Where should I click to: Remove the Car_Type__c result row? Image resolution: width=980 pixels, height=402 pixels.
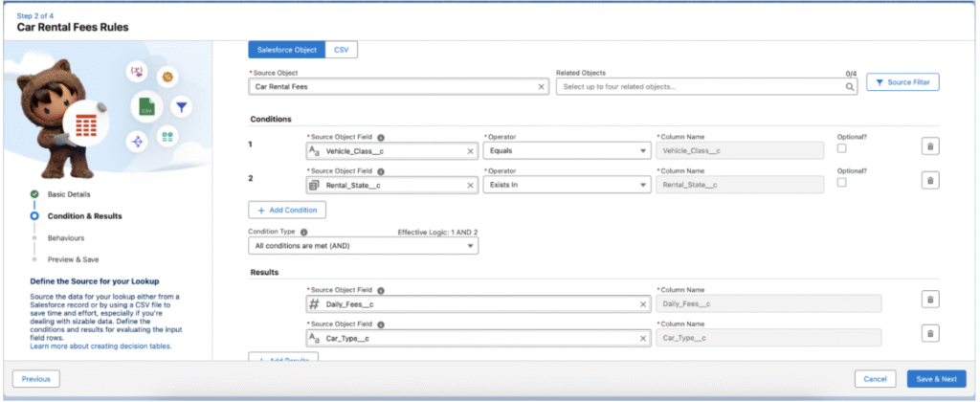point(930,333)
